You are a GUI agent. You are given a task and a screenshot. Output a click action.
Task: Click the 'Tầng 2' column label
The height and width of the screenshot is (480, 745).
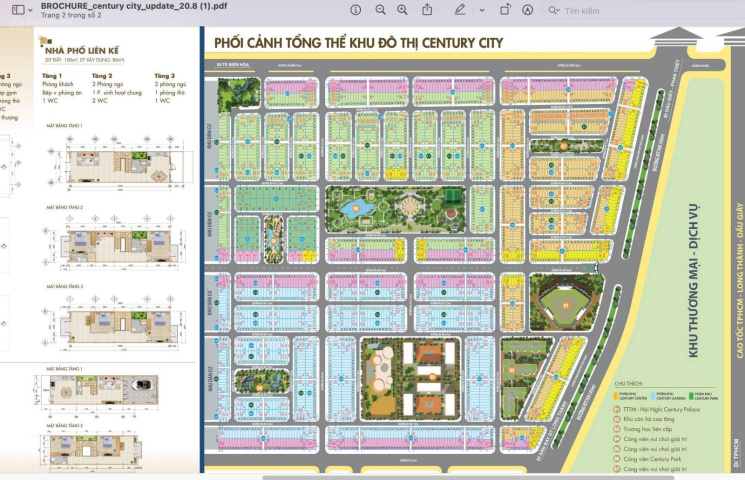[x=102, y=76]
